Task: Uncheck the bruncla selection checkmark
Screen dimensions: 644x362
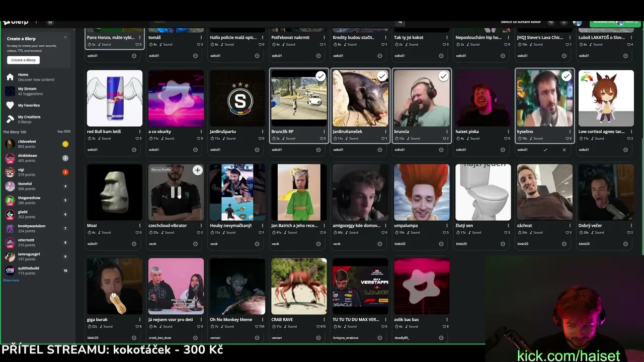Action: point(443,76)
